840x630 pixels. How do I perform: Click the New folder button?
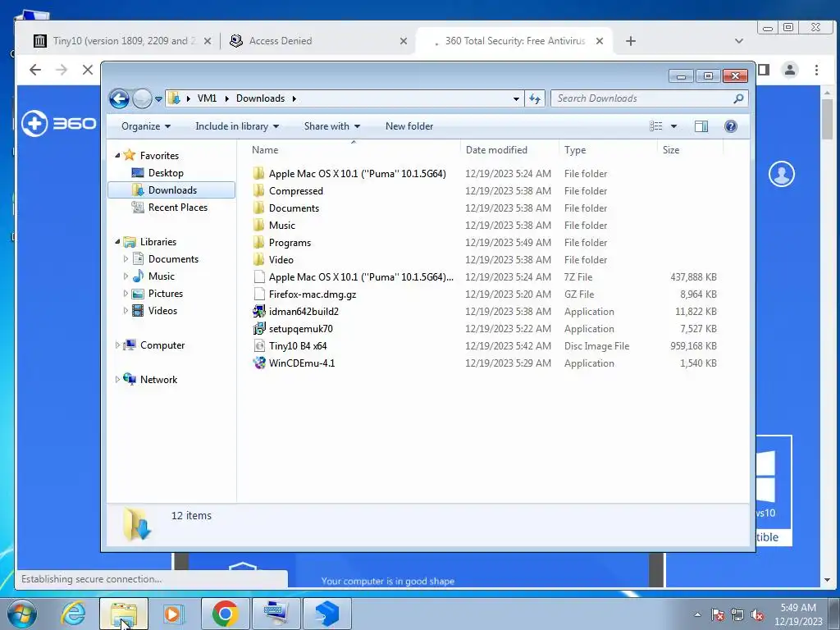tap(409, 126)
